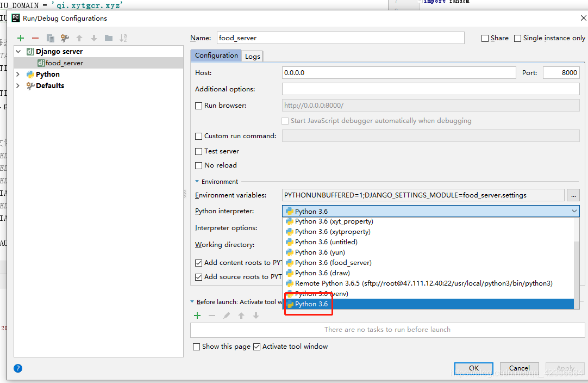
Task: Disable Activate tool window checkbox
Action: point(257,347)
